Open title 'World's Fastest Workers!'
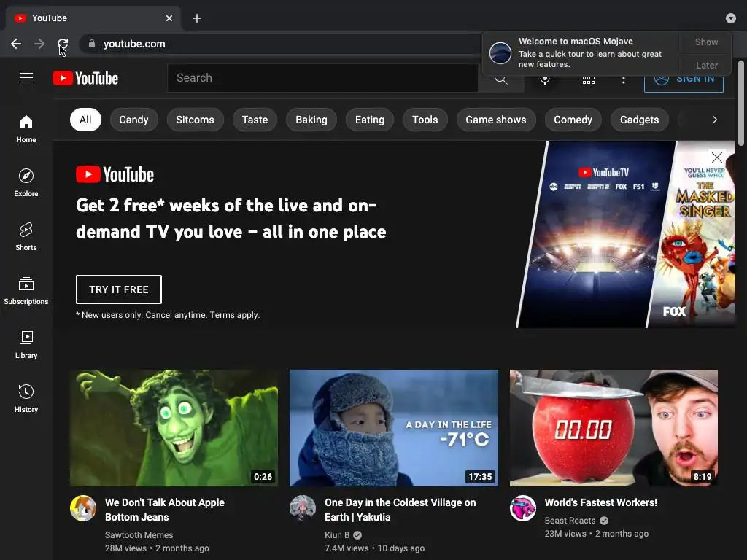The height and width of the screenshot is (560, 747). tap(601, 502)
